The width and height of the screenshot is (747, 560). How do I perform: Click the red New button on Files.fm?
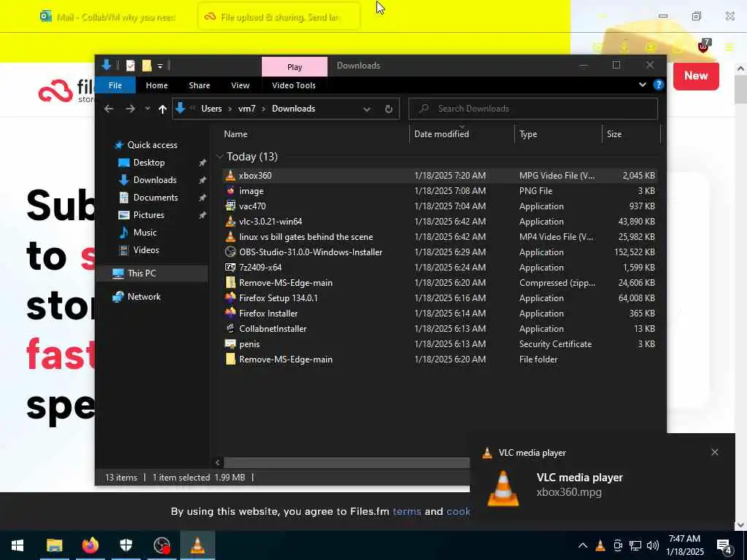[696, 76]
